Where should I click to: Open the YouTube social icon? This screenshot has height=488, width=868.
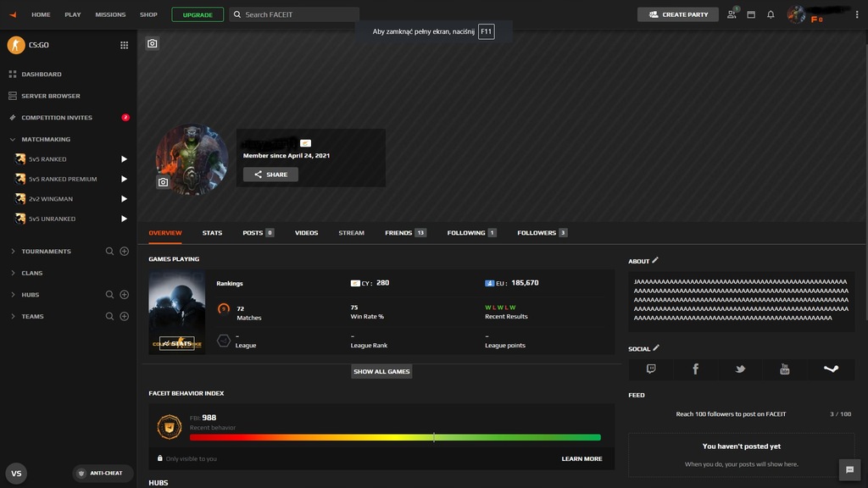click(x=785, y=369)
